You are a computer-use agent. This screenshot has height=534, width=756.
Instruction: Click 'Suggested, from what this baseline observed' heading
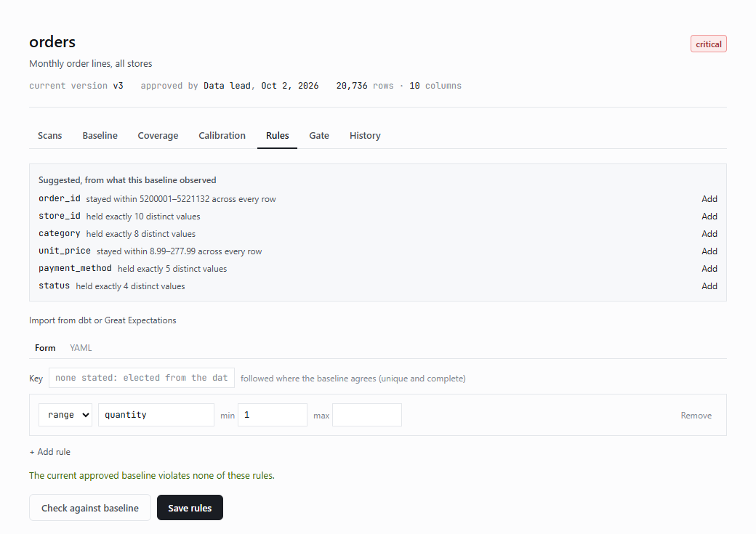click(x=127, y=180)
